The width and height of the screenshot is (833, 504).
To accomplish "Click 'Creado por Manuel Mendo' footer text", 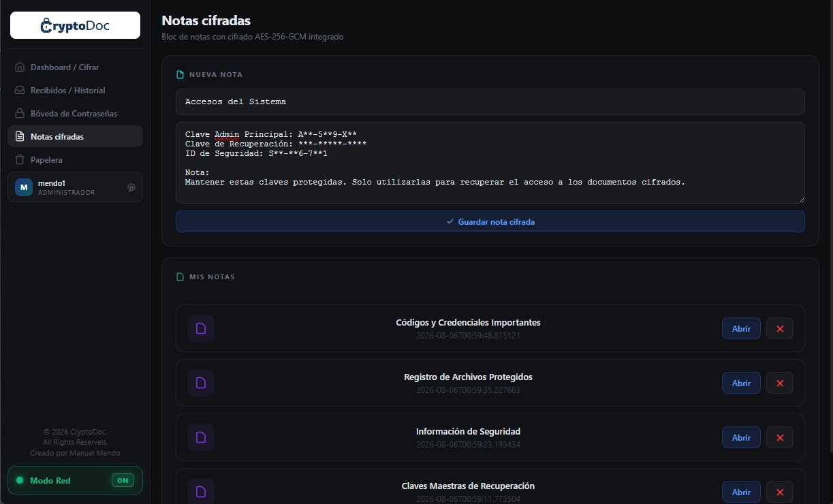I will (75, 453).
